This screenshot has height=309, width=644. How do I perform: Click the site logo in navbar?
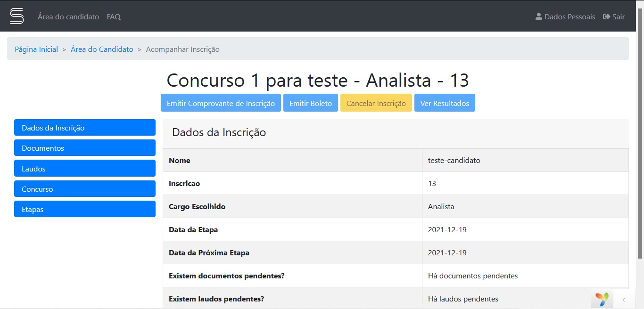(17, 16)
